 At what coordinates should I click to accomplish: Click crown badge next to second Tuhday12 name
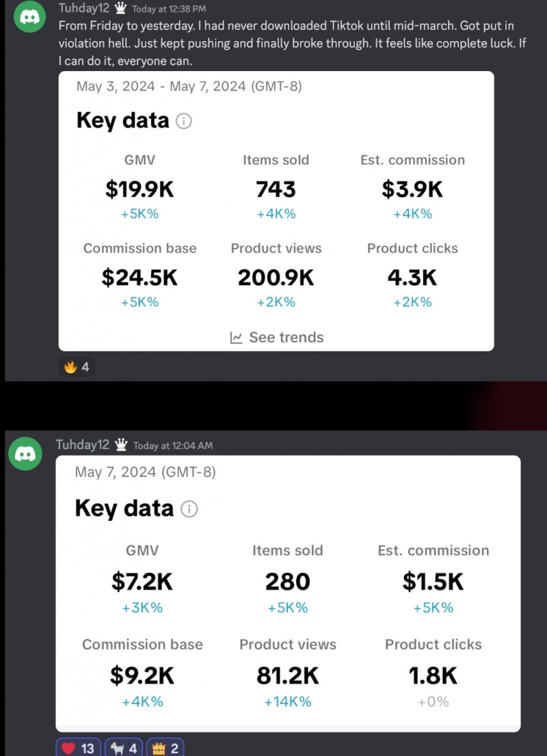(121, 444)
